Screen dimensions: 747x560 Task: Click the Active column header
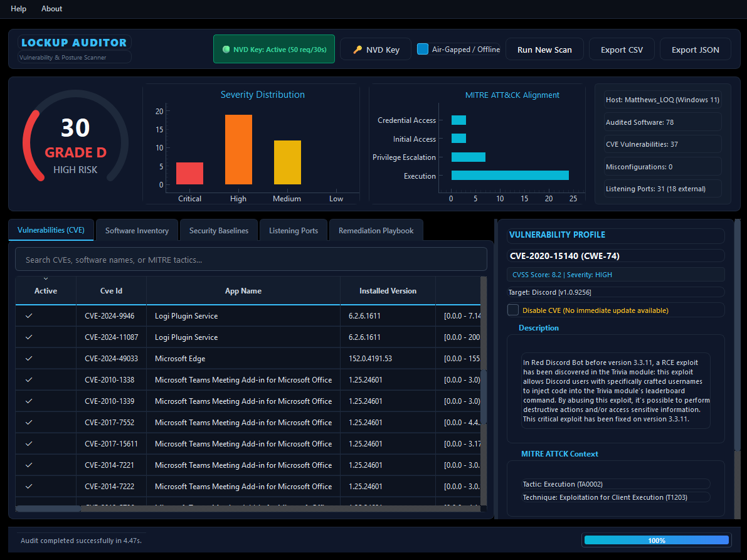coord(46,291)
